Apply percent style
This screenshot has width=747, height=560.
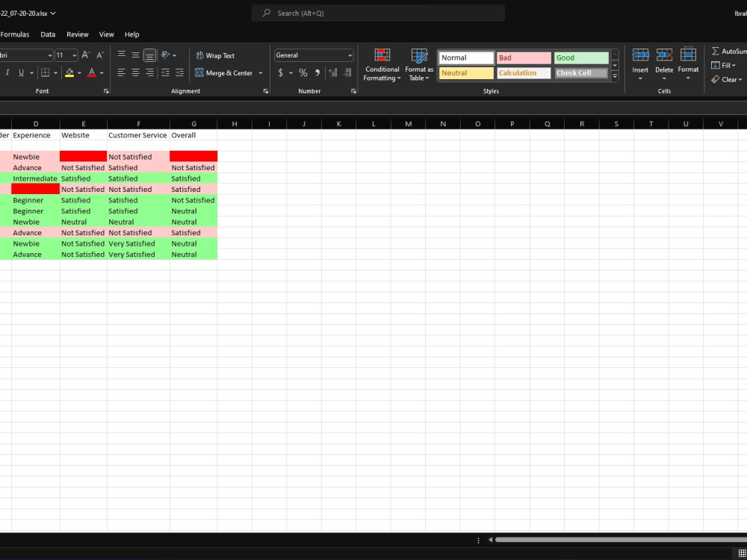tap(303, 73)
